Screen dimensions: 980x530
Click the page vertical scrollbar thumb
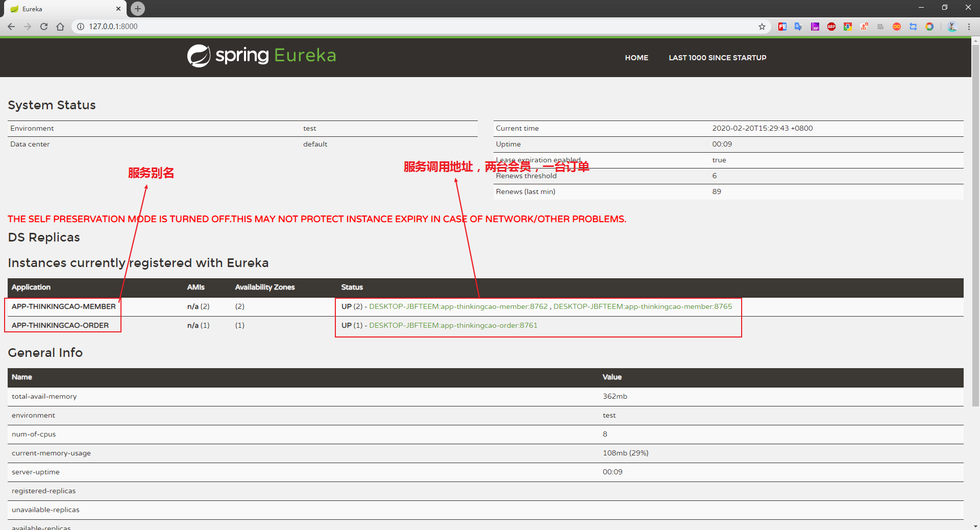click(975, 226)
